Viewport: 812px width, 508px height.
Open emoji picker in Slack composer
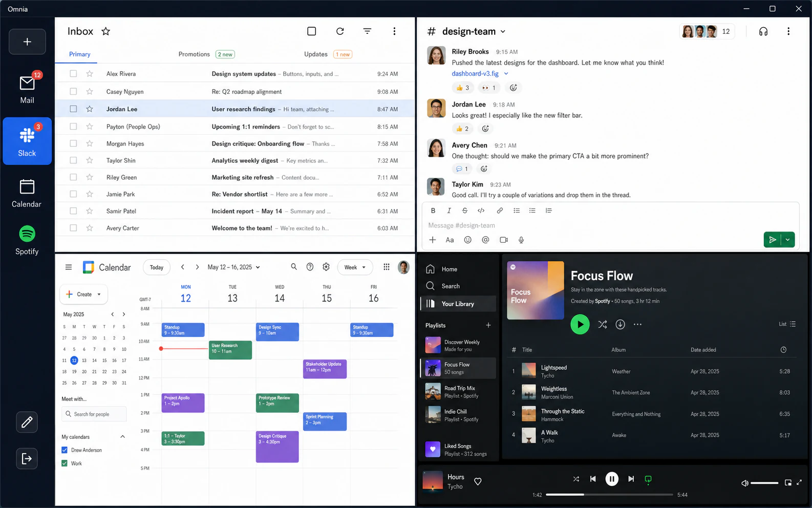(467, 240)
